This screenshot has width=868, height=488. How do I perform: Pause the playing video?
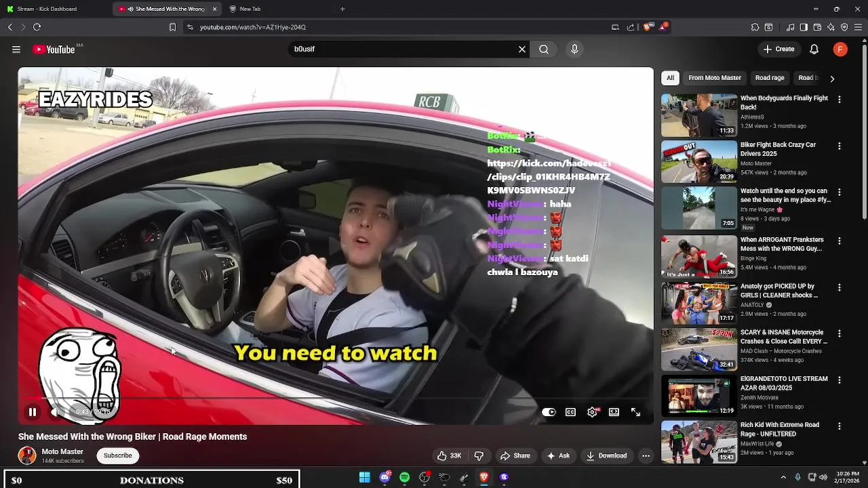point(32,412)
